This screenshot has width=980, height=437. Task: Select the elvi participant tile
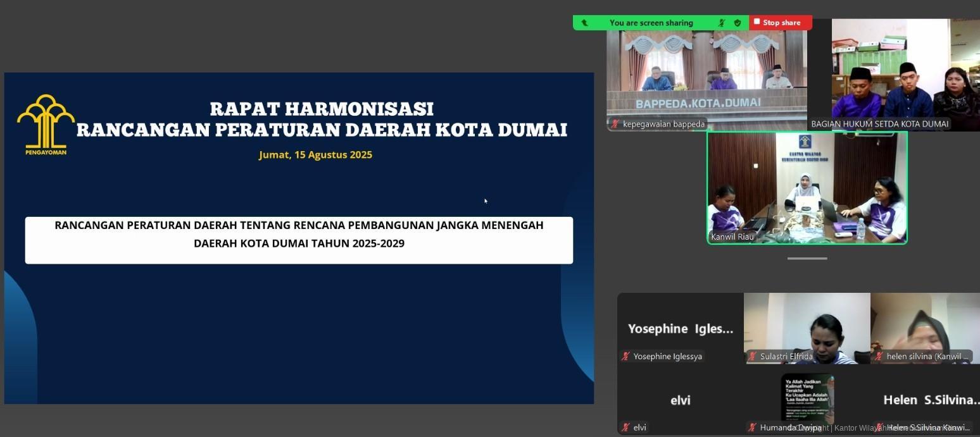pyautogui.click(x=680, y=400)
